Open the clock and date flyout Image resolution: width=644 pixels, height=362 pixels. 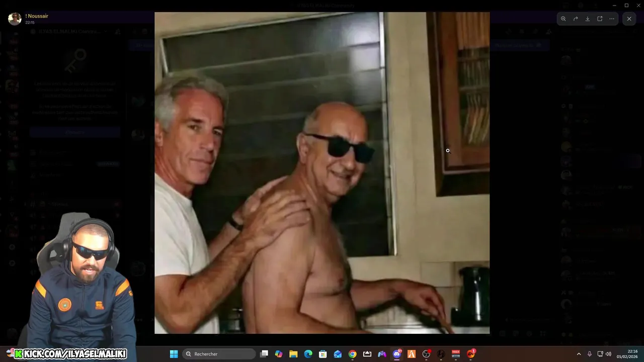point(627,354)
